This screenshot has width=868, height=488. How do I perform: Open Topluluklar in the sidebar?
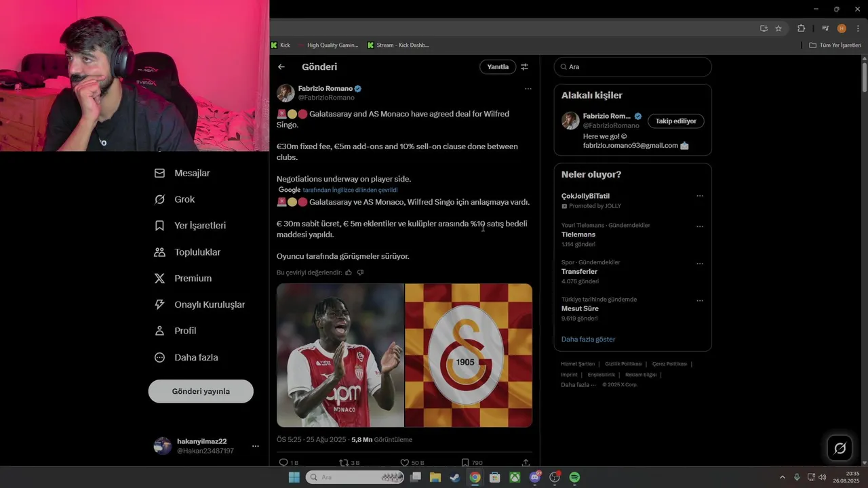point(188,252)
